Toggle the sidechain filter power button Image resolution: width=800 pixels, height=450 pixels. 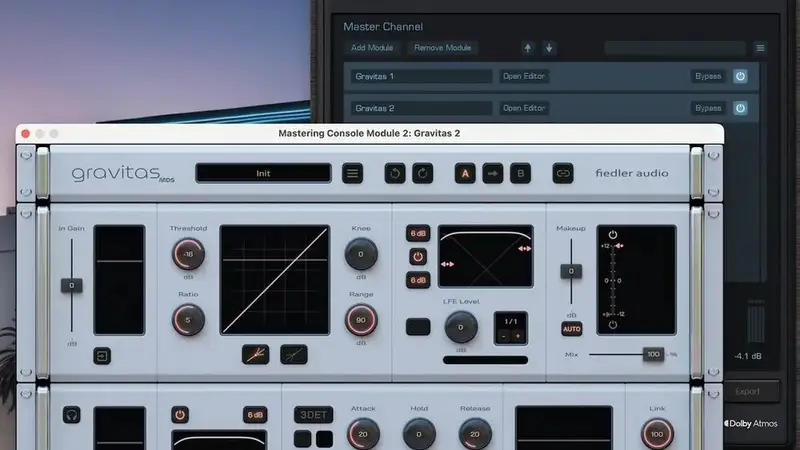pos(418,257)
